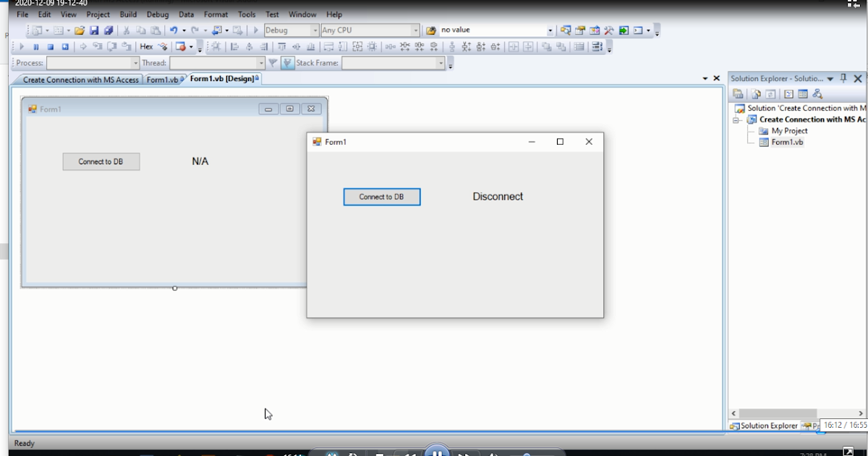Click the Save All toolbar icon

pos(109,30)
